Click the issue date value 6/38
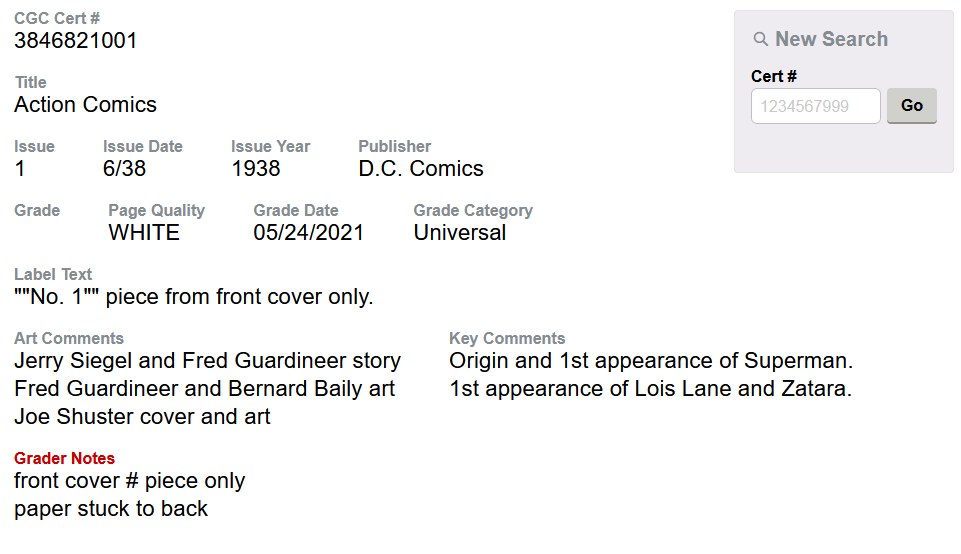 pos(124,169)
